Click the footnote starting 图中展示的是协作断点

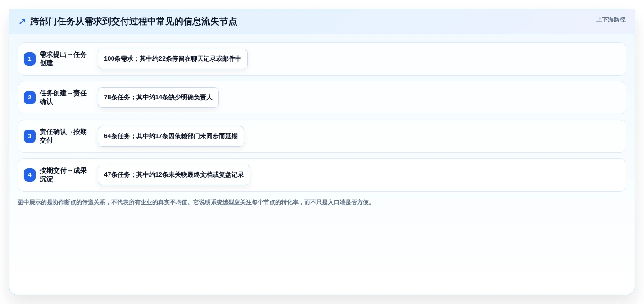pyautogui.click(x=196, y=202)
